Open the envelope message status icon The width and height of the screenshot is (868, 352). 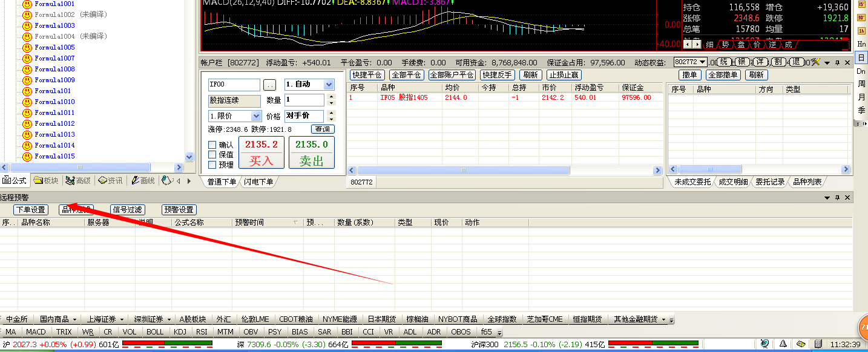pos(800,344)
